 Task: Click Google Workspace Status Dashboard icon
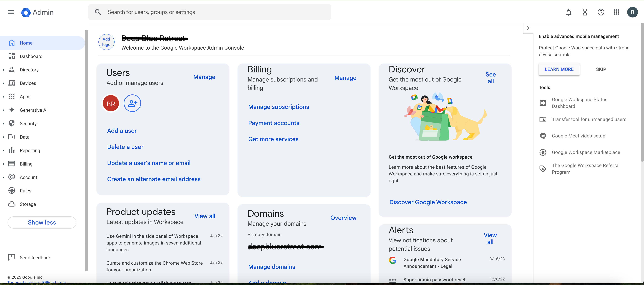(x=543, y=103)
